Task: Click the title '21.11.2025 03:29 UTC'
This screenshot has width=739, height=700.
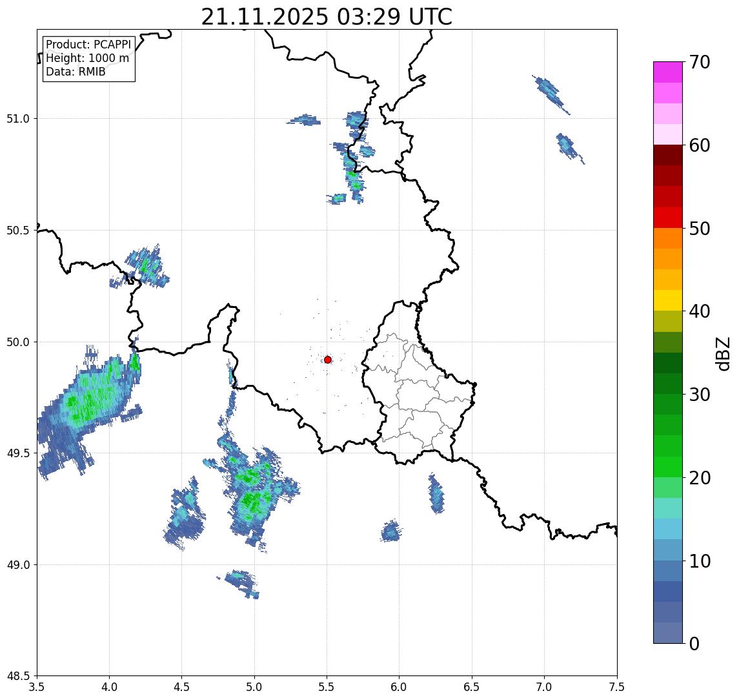Action: (x=327, y=17)
